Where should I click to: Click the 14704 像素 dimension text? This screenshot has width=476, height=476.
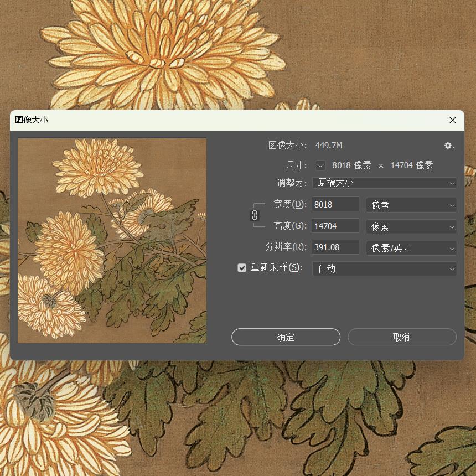click(412, 165)
